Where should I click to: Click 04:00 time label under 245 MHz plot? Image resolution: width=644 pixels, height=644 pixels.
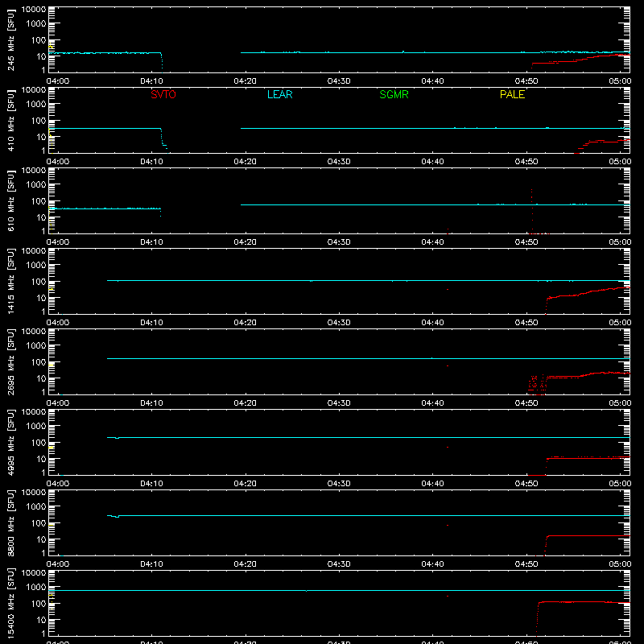[x=58, y=81]
